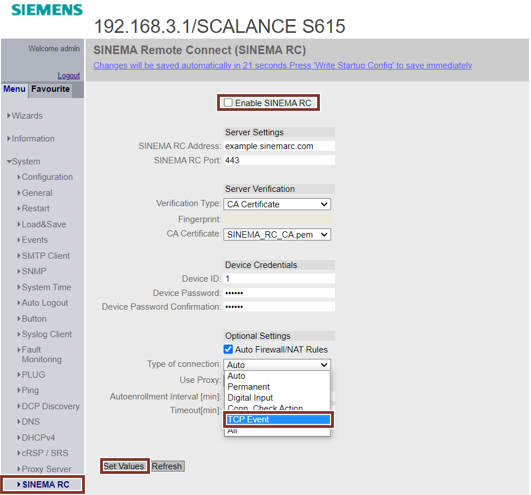
Task: Open the Auto Logout page
Action: pos(43,303)
